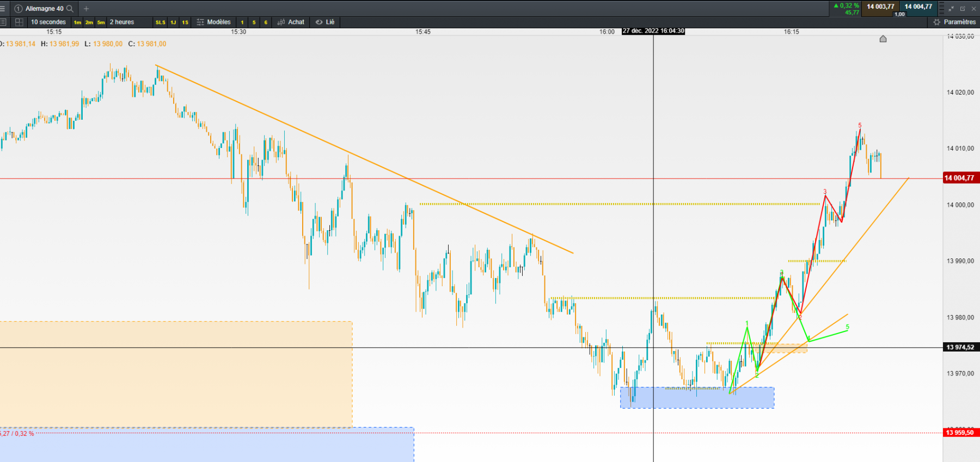Open Paramètres chart settings
980x462 pixels.
click(x=955, y=22)
